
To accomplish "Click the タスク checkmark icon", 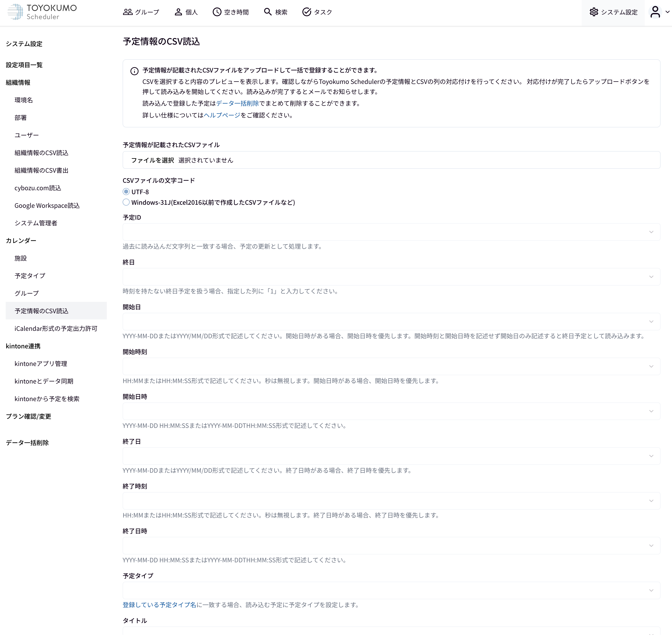I will click(307, 12).
